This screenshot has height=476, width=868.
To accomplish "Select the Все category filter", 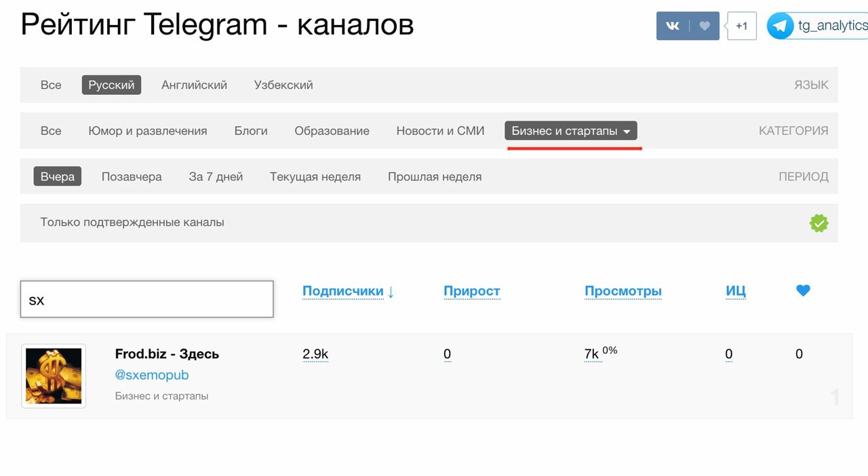I will (51, 131).
